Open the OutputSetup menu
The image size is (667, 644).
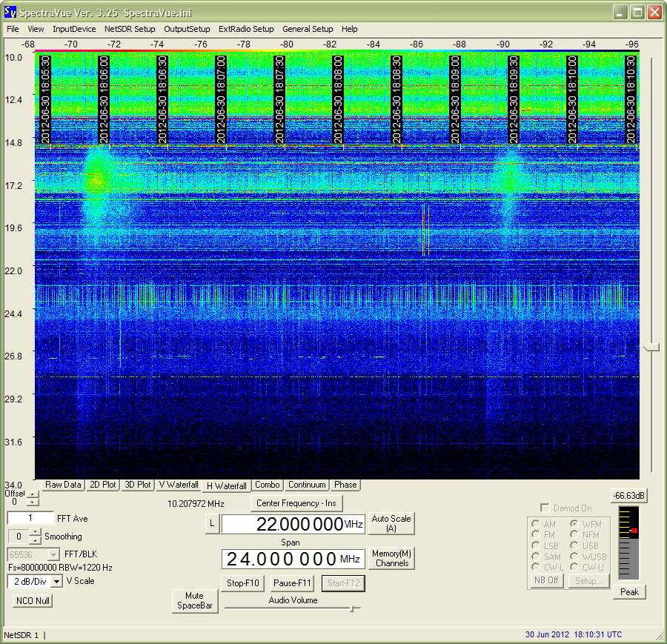click(x=187, y=29)
